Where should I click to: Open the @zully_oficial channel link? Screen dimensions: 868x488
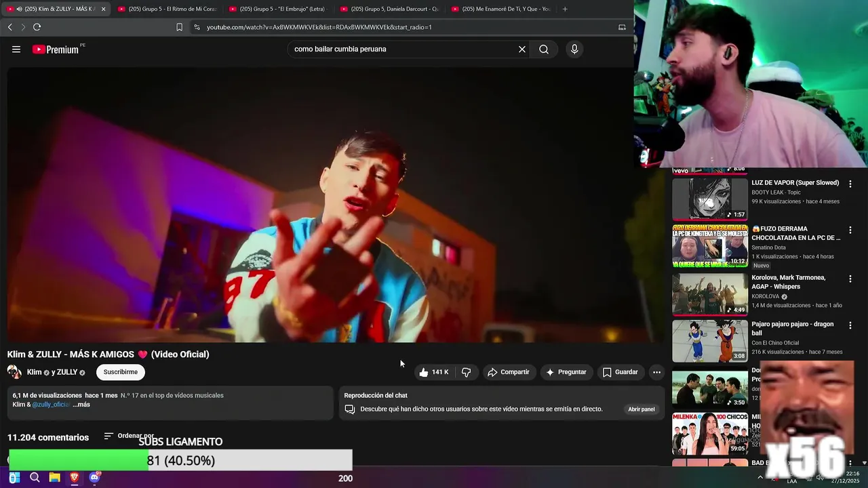[51, 405]
